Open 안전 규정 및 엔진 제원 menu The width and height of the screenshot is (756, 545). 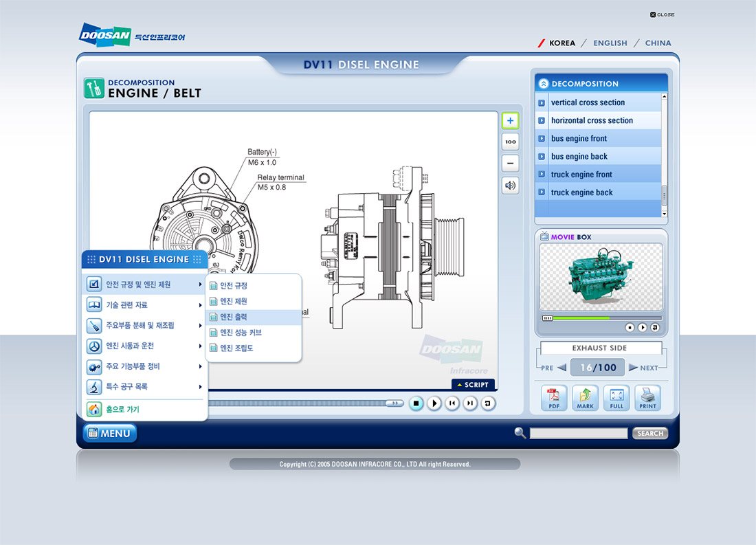144,284
